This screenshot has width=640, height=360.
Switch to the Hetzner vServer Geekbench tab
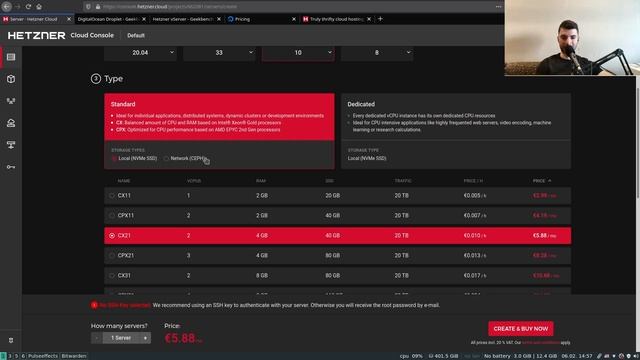coord(183,19)
